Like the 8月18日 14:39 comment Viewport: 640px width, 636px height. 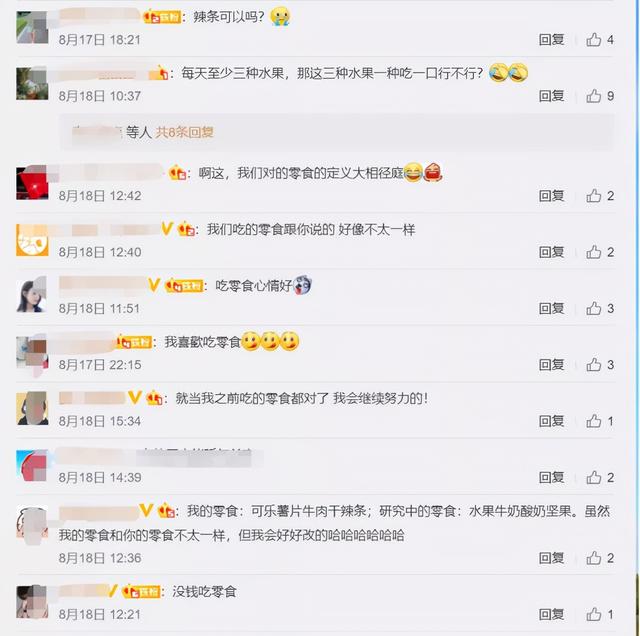tap(599, 477)
